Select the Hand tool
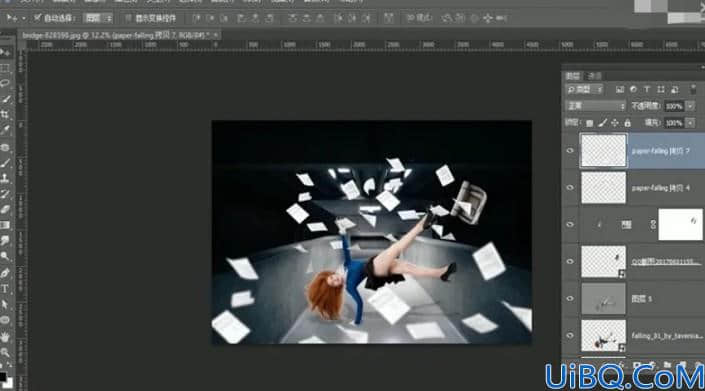The height and width of the screenshot is (391, 705). click(5, 337)
